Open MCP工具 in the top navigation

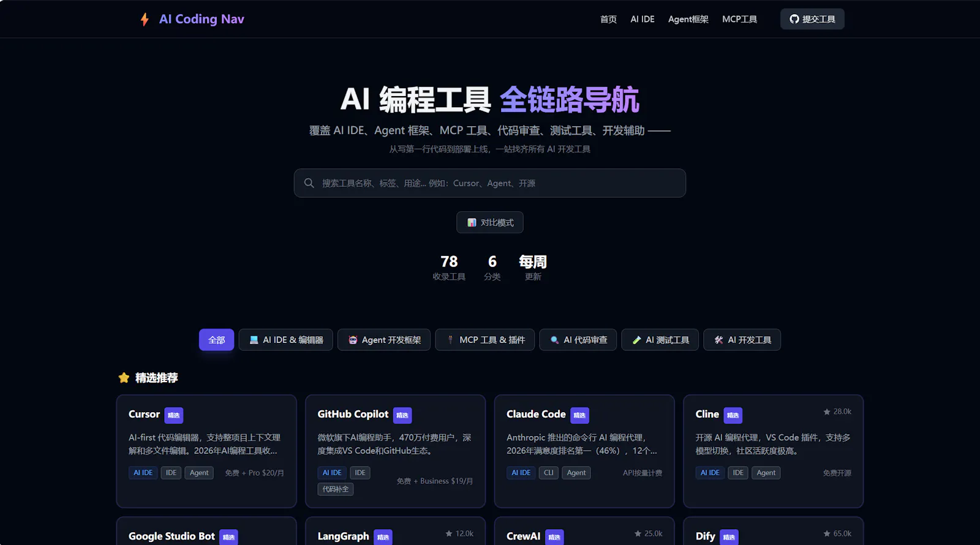[739, 19]
